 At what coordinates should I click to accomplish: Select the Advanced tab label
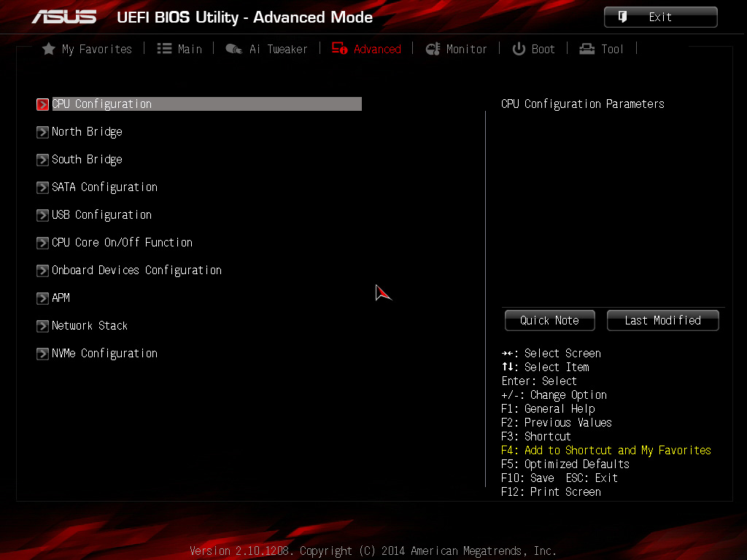[x=377, y=49]
